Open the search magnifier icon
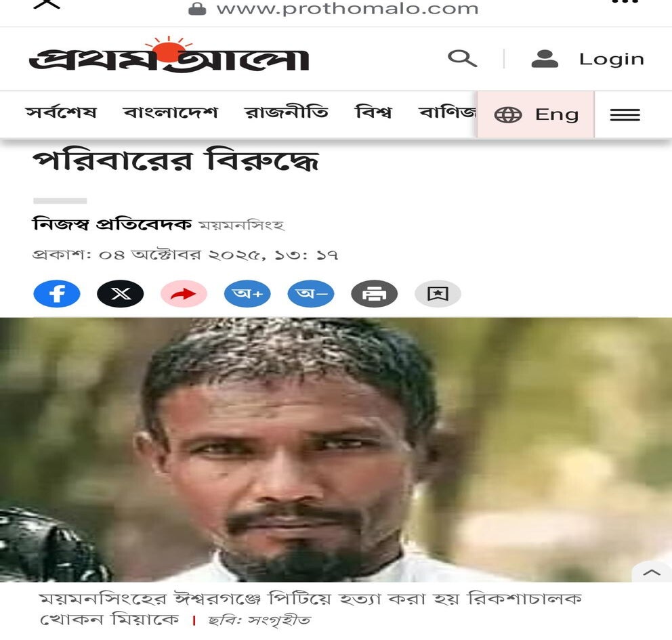The height and width of the screenshot is (640, 672). 462,58
